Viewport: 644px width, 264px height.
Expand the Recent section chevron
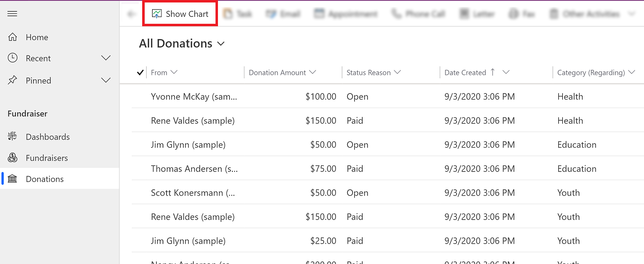106,58
